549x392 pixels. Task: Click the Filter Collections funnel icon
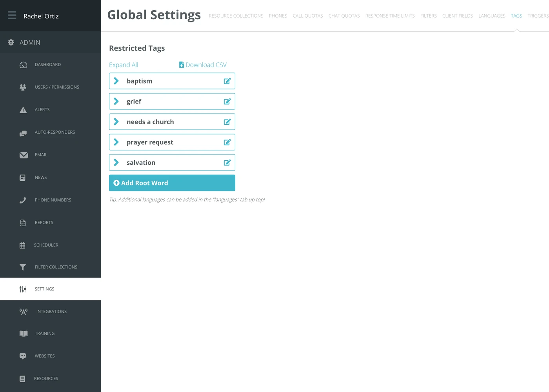[23, 267]
